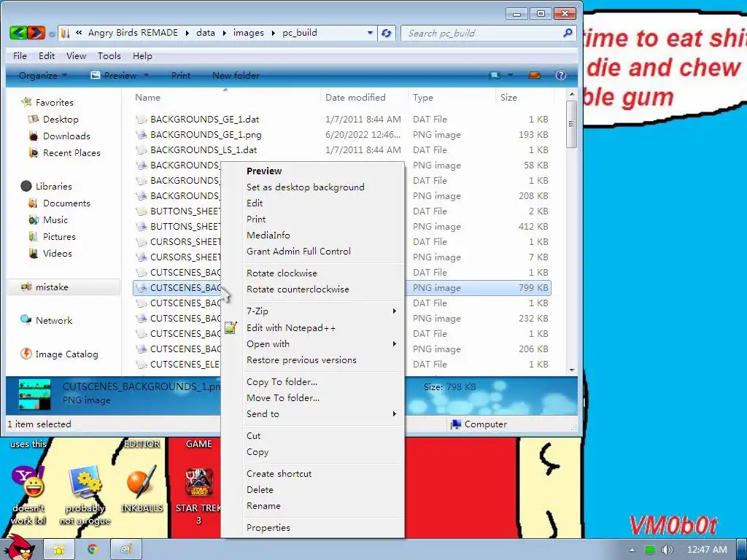Click the orange Forward navigation arrow
Image resolution: width=747 pixels, height=560 pixels.
point(36,33)
